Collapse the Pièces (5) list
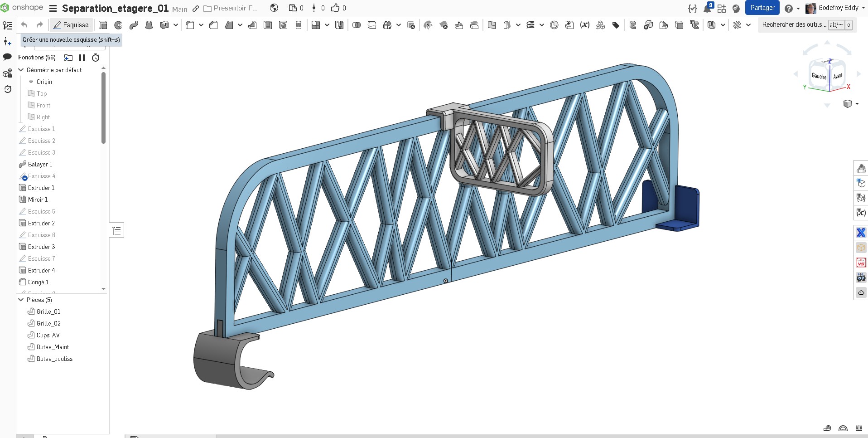Screen dimensions: 868x438 click(x=21, y=300)
